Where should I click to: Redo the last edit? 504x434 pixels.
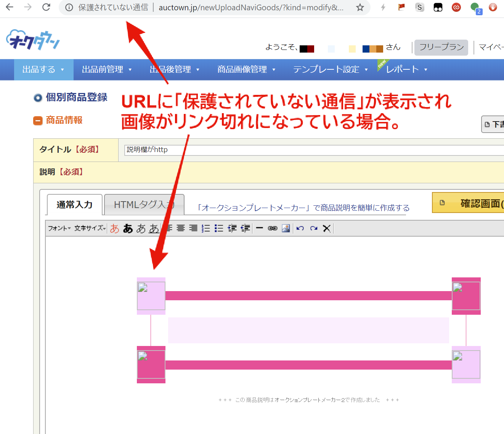point(313,228)
